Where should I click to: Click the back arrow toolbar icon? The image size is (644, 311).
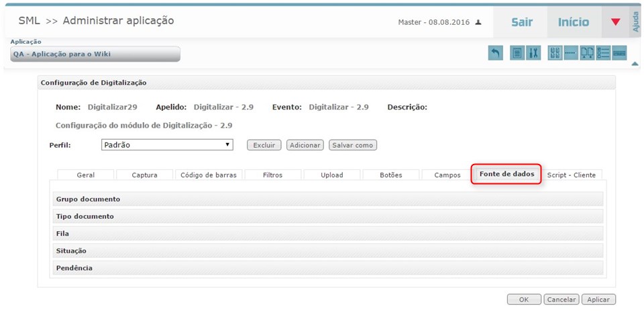click(496, 54)
